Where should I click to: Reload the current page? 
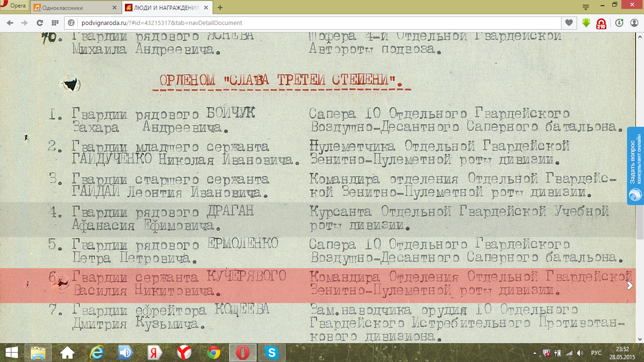point(40,23)
